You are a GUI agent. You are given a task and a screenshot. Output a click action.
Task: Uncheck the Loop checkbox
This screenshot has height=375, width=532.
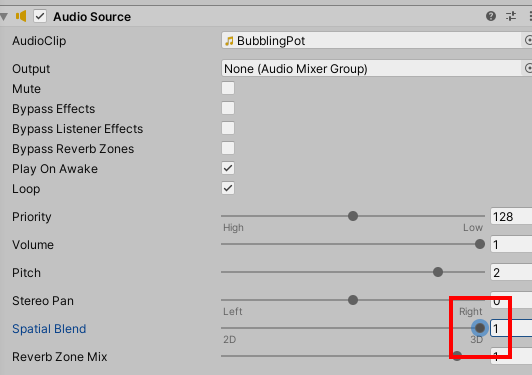(228, 188)
